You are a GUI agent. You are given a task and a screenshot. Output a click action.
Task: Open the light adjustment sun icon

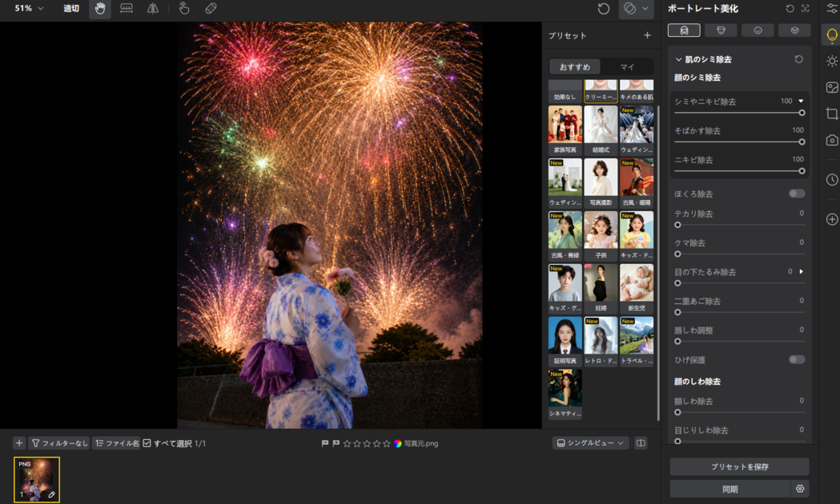click(831, 61)
